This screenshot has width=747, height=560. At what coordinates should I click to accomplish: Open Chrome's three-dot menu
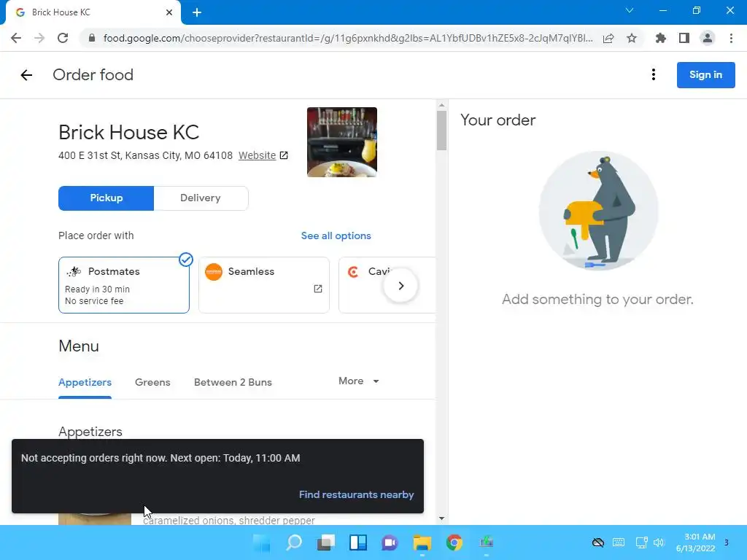(731, 38)
